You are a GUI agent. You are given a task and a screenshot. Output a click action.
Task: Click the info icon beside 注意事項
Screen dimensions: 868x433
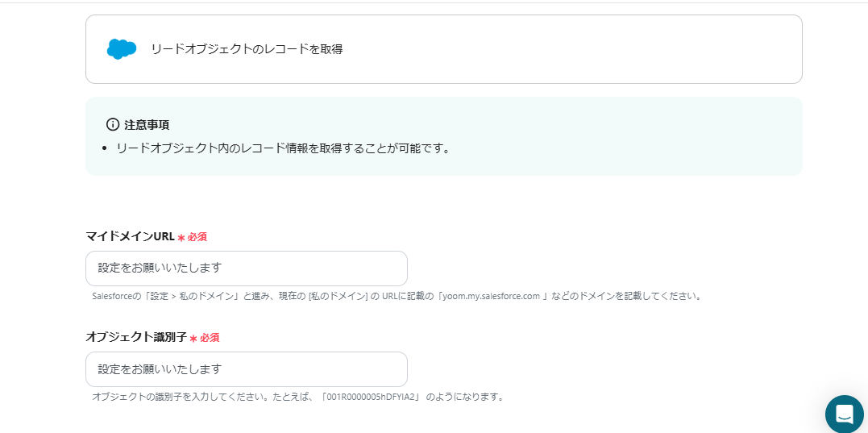coord(113,125)
